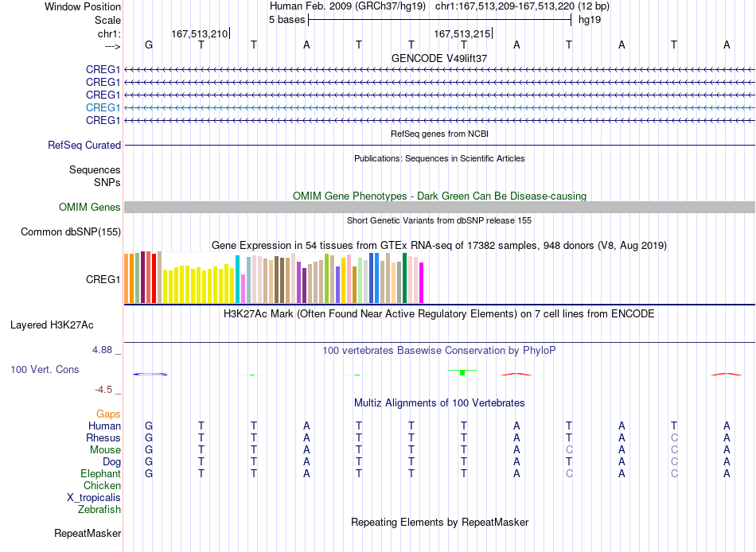Open the RefSeq Curated track label
Image resolution: width=756 pixels, height=552 pixels.
(84, 145)
